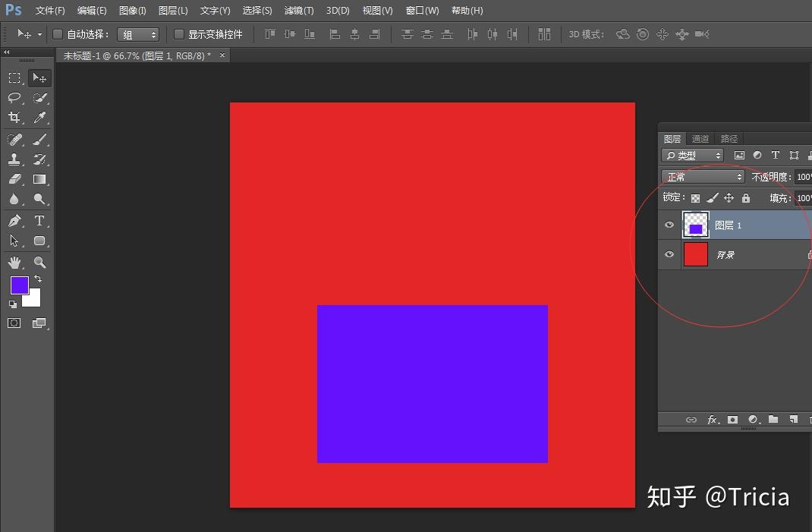Select the Zoom tool in the toolbox
The width and height of the screenshot is (812, 532).
click(39, 262)
